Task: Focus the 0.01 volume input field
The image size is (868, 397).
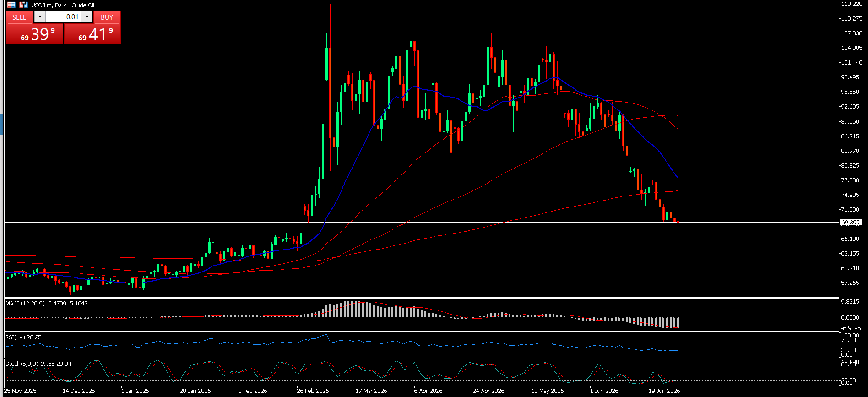Action: pos(63,17)
